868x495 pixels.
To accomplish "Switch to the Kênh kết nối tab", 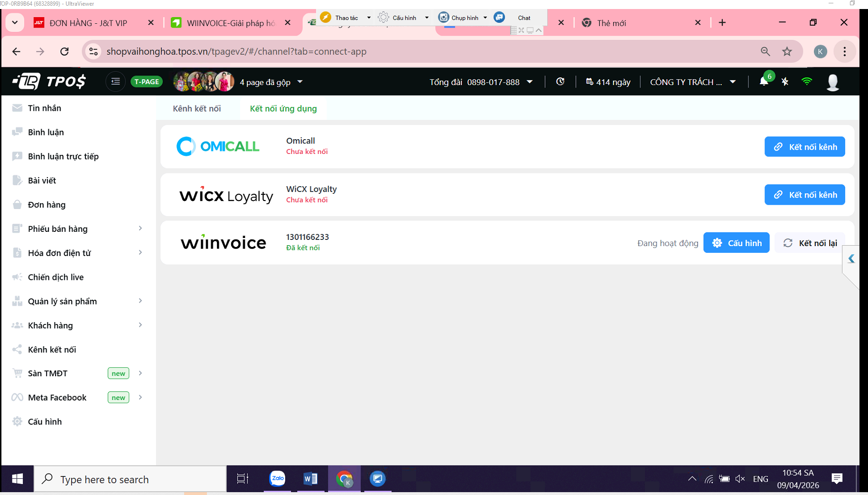I will (x=196, y=109).
